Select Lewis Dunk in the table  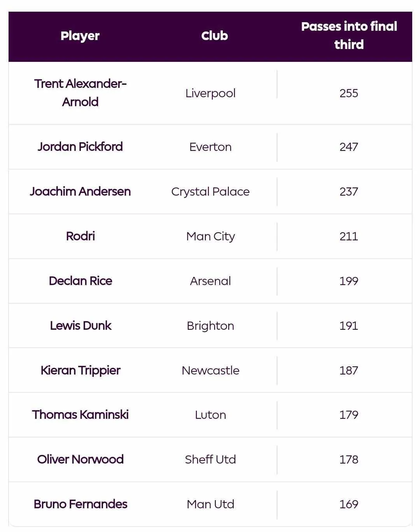point(80,325)
